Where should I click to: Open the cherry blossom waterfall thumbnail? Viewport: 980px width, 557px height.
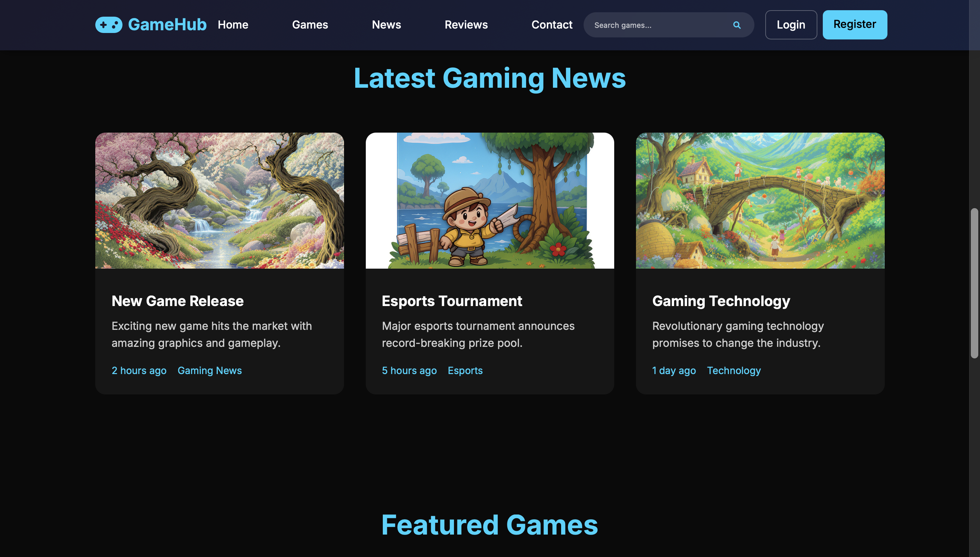[219, 201]
